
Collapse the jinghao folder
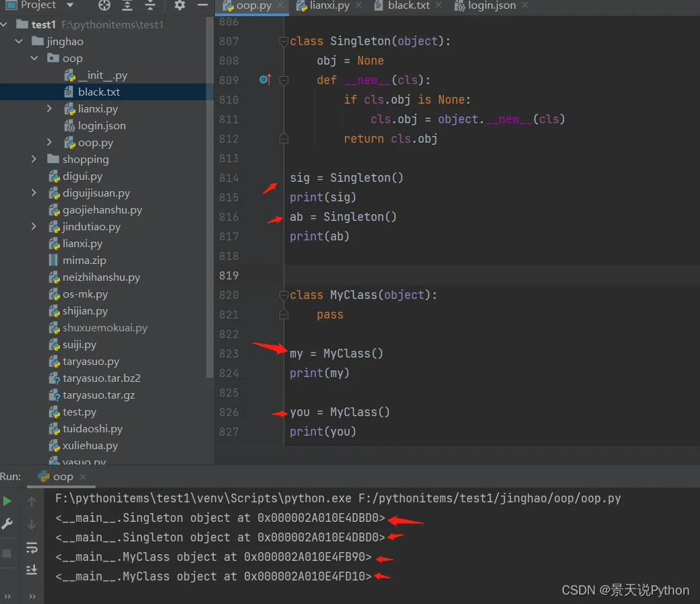(19, 42)
